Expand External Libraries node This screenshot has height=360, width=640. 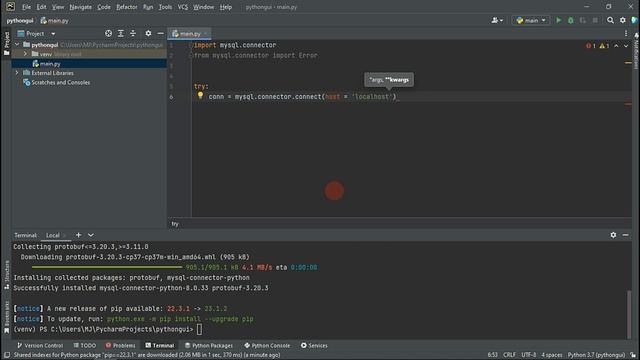(x=17, y=73)
